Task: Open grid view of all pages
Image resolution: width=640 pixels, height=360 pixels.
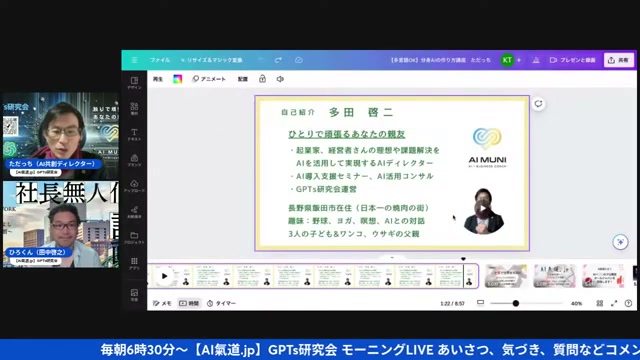Action: [600, 303]
